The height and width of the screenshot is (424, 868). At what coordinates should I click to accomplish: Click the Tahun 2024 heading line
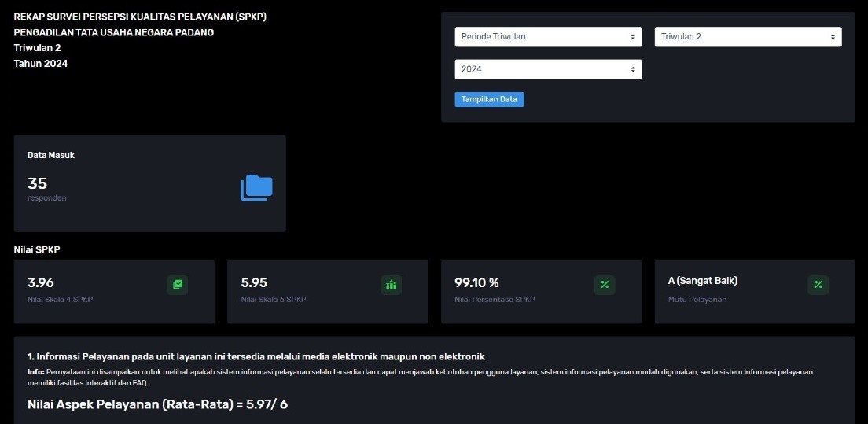[40, 63]
